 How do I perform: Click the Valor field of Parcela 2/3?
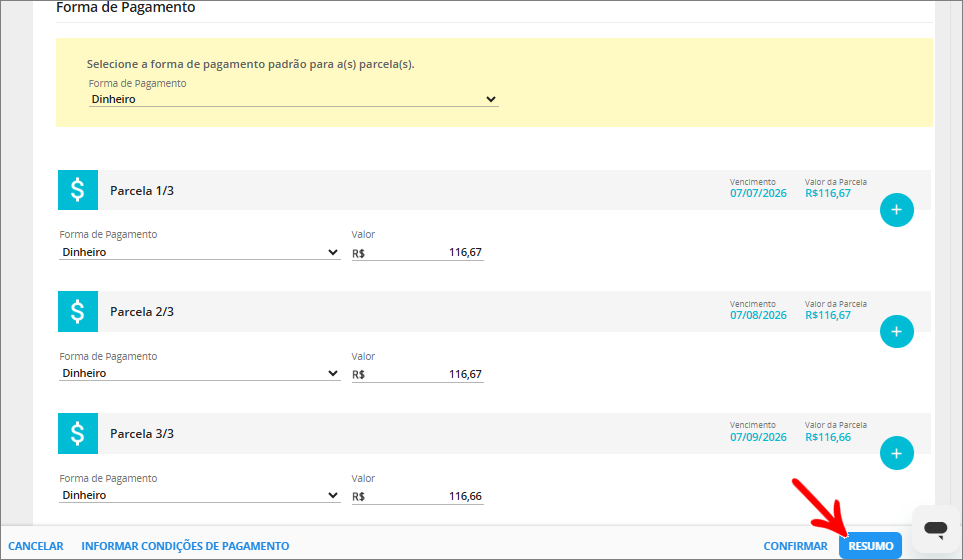pos(418,374)
